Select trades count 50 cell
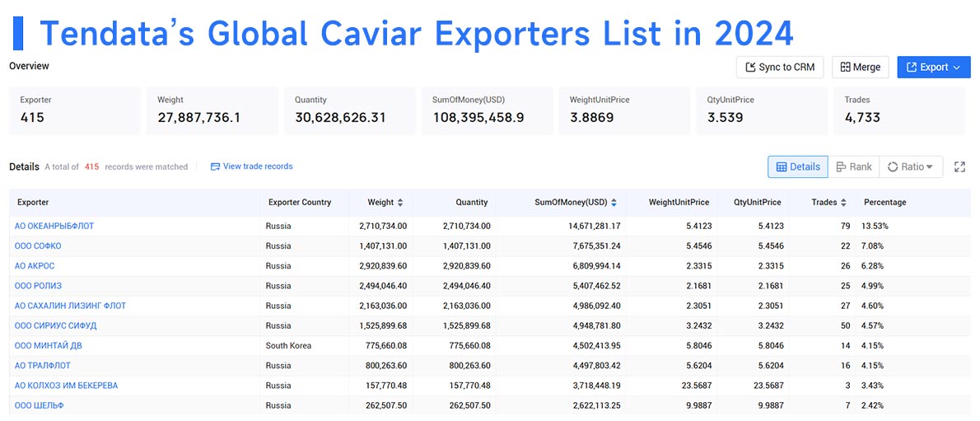This screenshot has width=980, height=421. (846, 326)
